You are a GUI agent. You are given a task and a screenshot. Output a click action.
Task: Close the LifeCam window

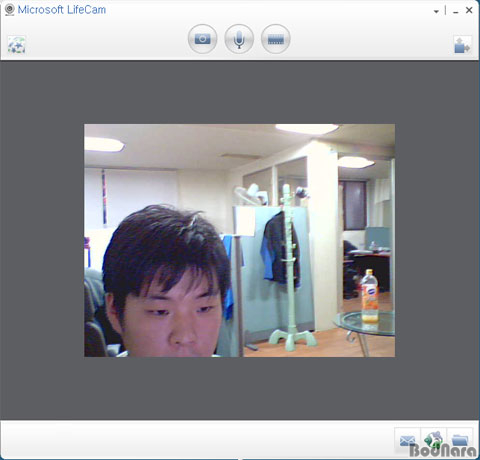469,10
